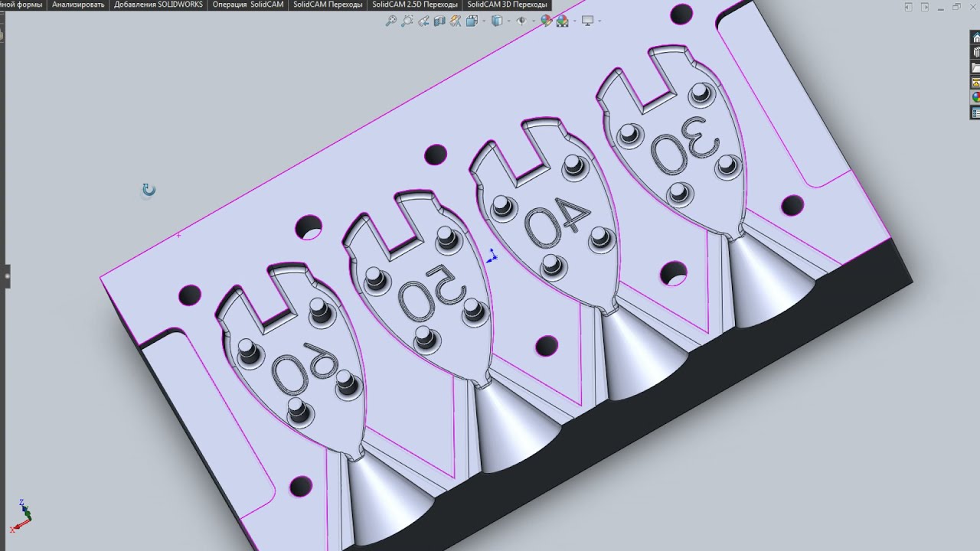Click the Zoom to Fit icon
The height and width of the screenshot is (551, 980).
(x=391, y=21)
